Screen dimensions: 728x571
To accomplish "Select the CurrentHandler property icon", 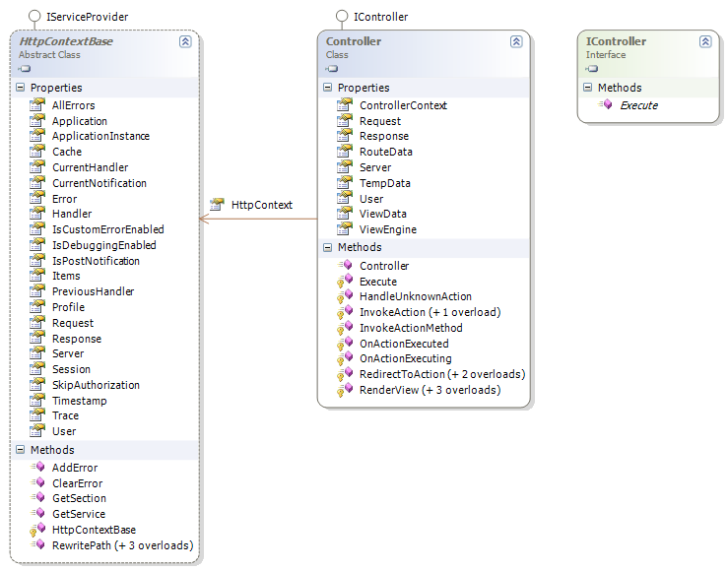I will tap(37, 166).
